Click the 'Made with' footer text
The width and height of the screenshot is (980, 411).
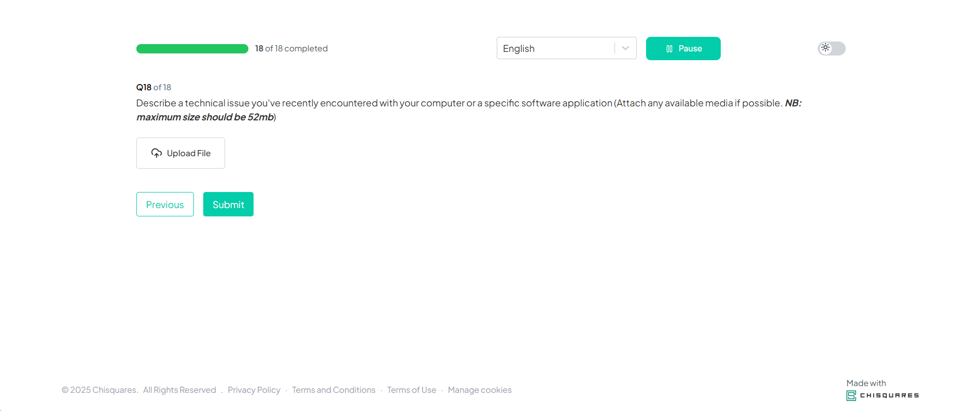tap(866, 383)
